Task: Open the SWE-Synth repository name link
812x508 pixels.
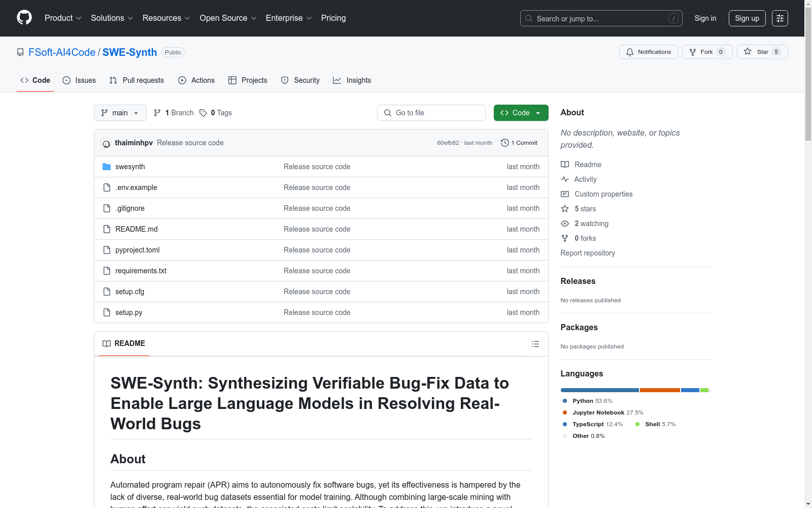Action: click(129, 52)
